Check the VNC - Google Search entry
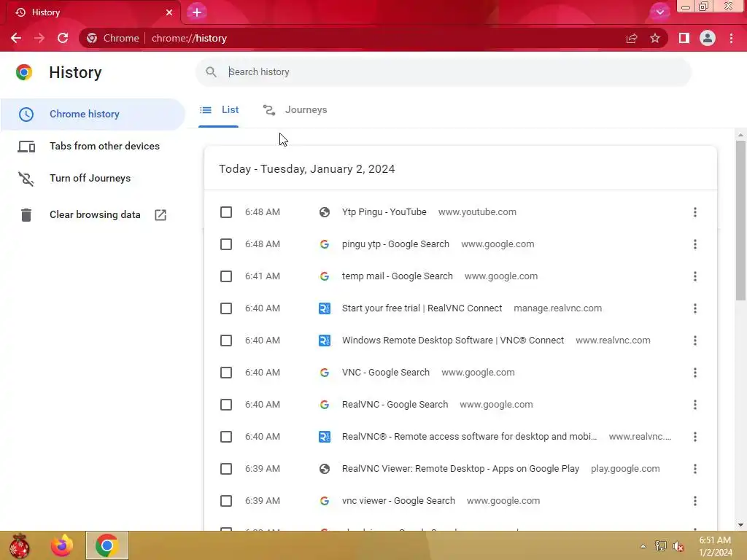 pos(226,373)
